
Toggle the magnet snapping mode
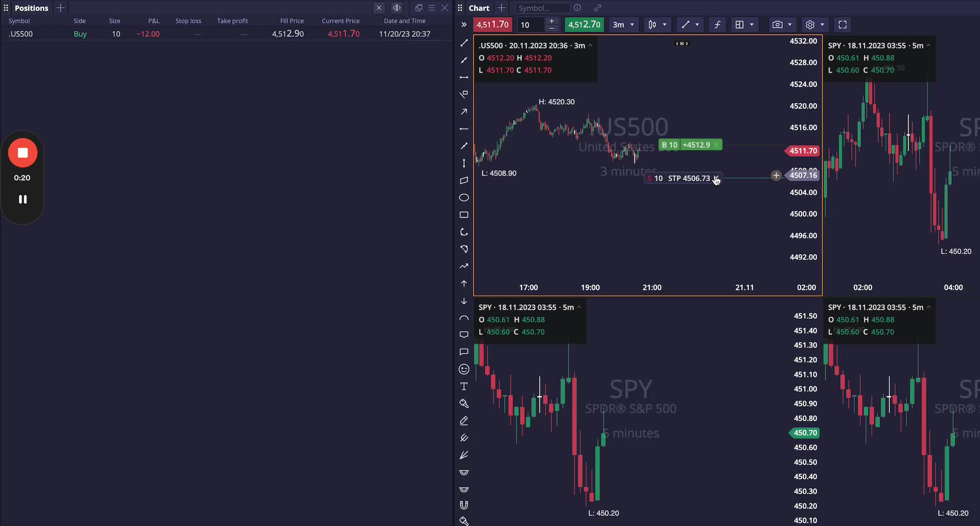[464, 505]
